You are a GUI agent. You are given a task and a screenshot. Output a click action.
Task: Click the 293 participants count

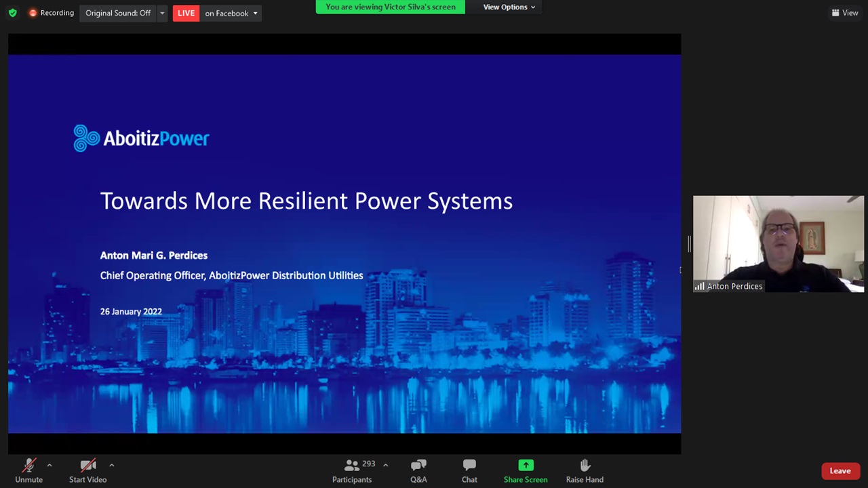tap(368, 464)
